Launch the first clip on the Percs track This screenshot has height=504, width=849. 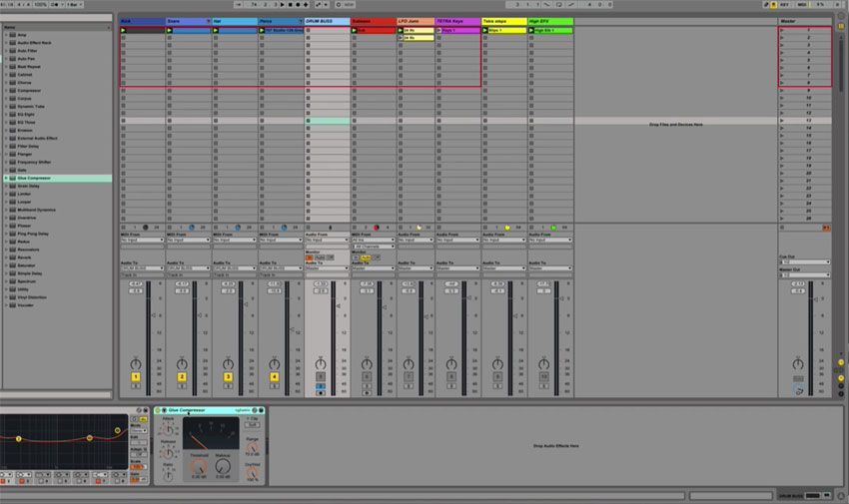(x=262, y=30)
